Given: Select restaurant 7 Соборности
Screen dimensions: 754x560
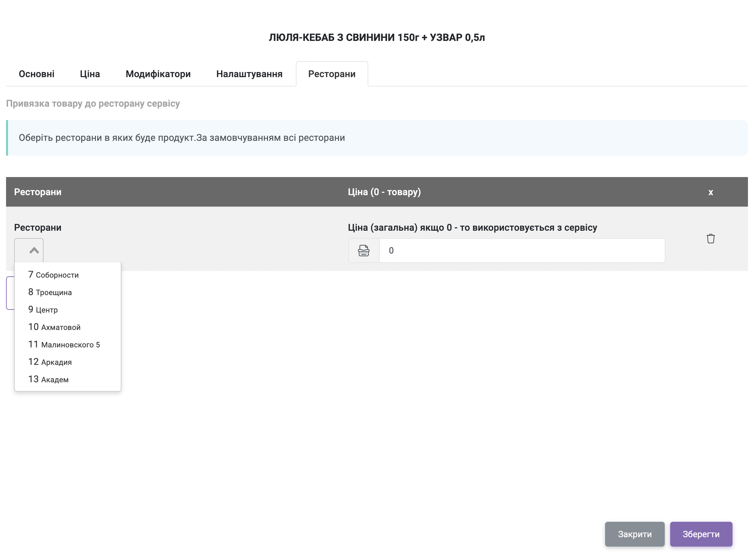Looking at the screenshot, I should pos(54,275).
